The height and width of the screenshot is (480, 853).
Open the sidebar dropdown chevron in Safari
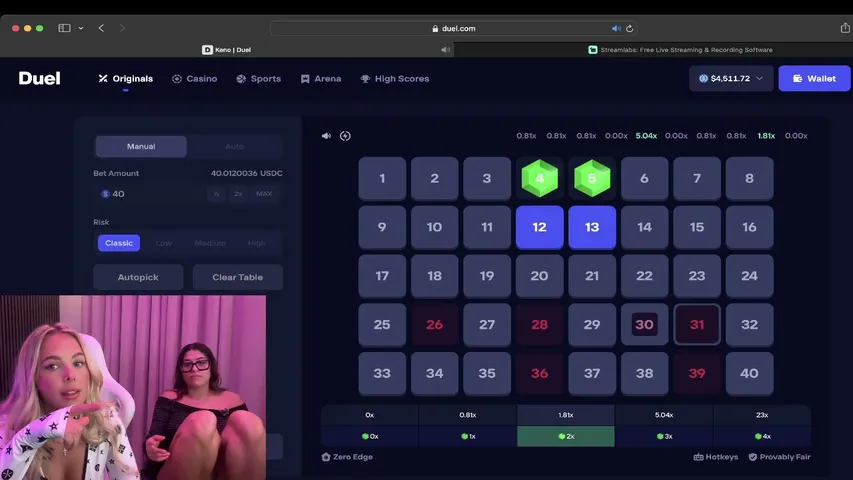(81, 28)
